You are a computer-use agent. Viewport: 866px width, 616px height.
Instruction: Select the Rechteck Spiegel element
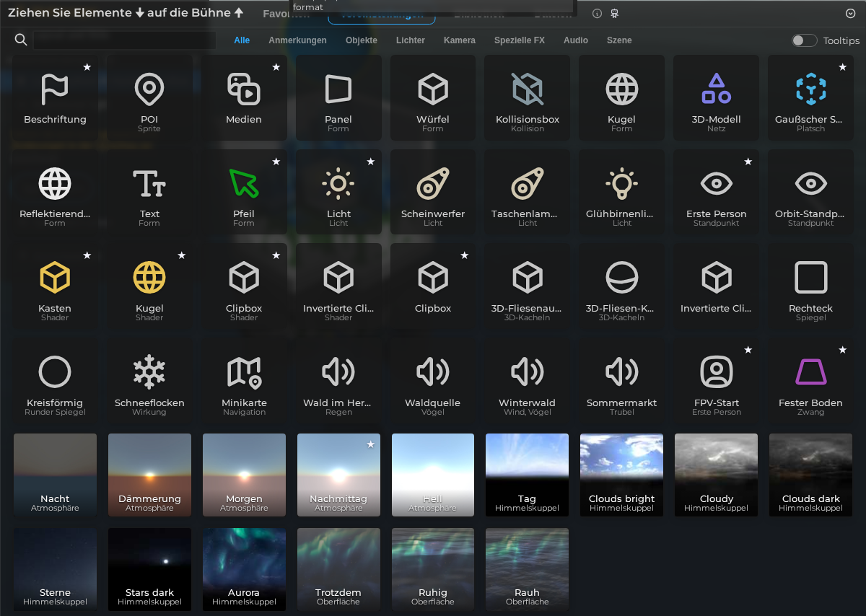pyautogui.click(x=811, y=286)
